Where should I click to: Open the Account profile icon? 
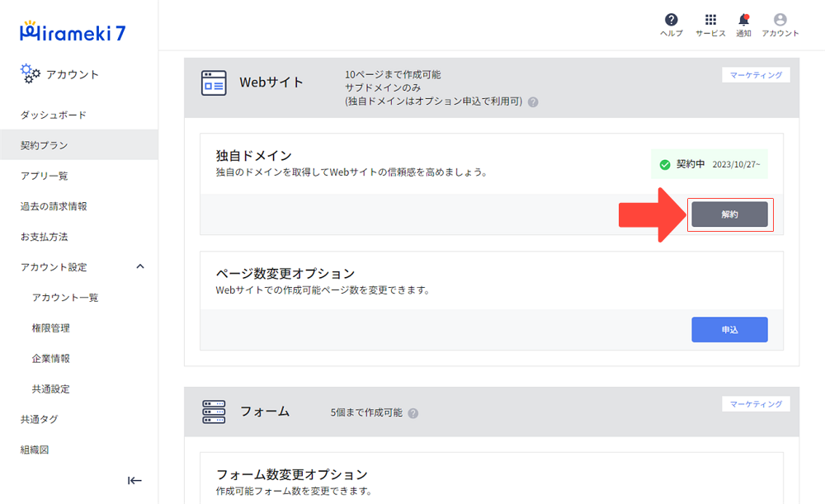(780, 21)
